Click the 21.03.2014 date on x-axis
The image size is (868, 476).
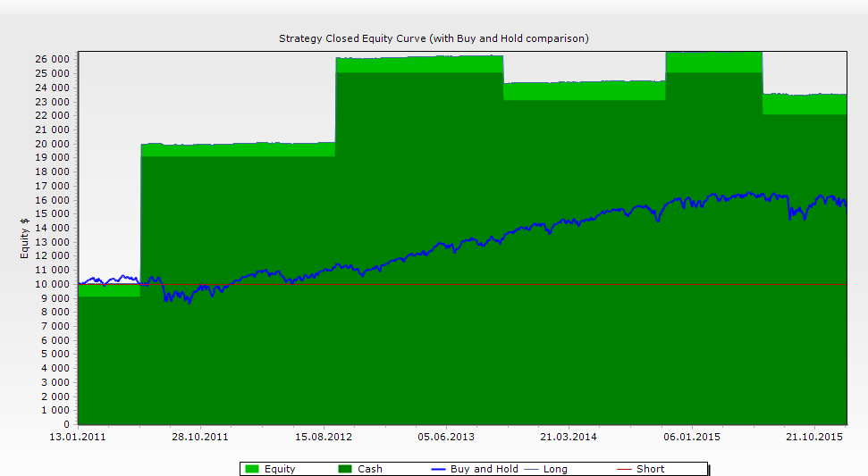point(569,438)
